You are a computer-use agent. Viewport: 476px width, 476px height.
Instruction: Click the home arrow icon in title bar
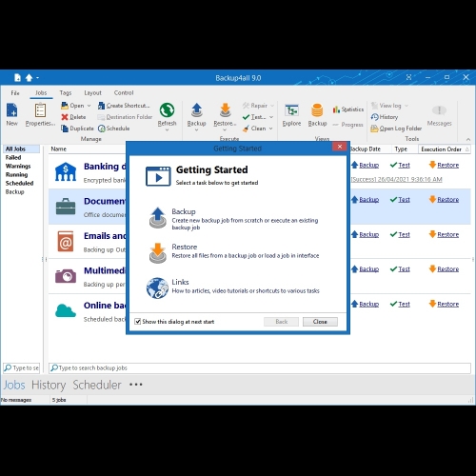[x=29, y=77]
